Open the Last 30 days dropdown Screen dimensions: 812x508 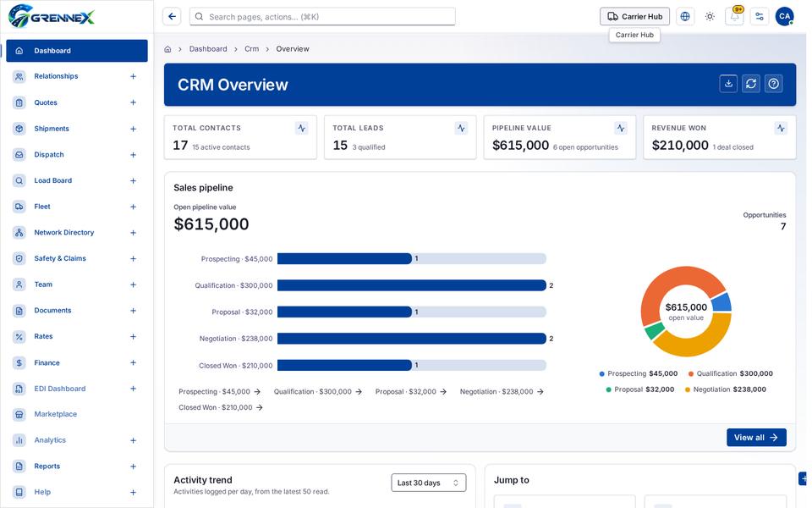tap(428, 483)
